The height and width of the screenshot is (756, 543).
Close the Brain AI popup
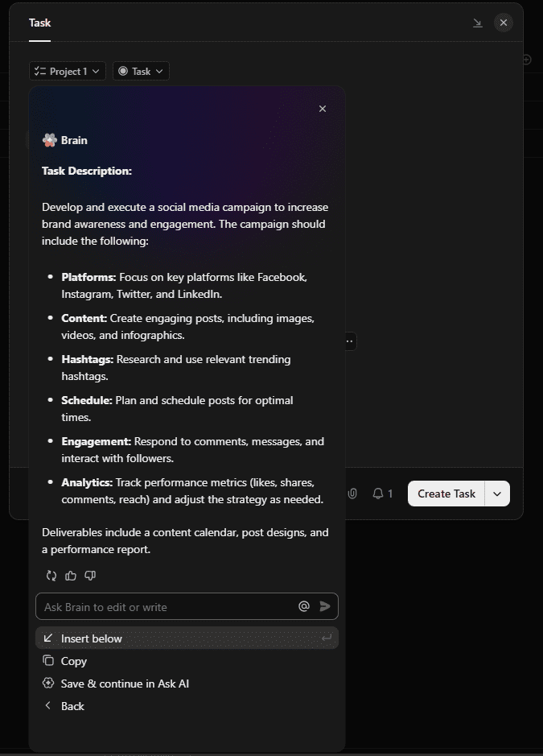[322, 108]
